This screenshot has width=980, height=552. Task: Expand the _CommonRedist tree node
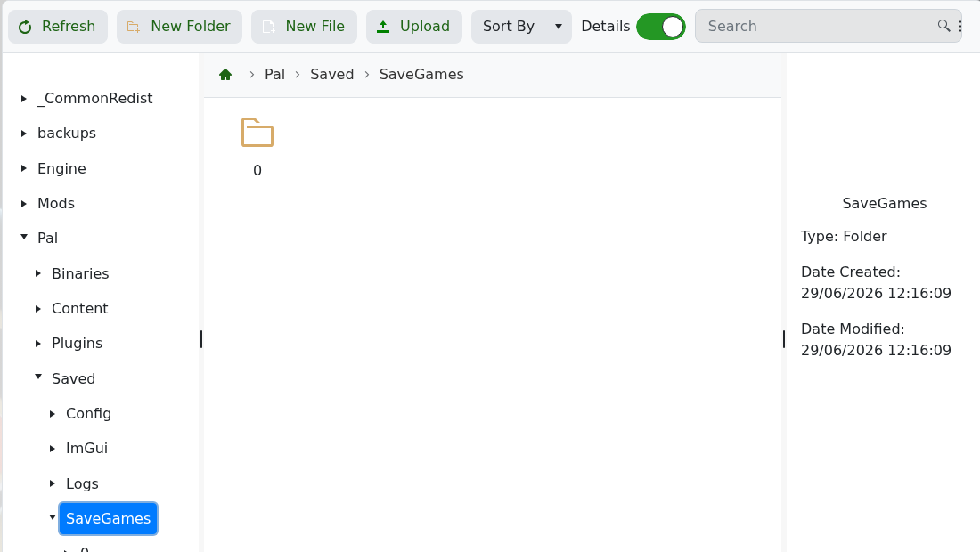(x=24, y=99)
